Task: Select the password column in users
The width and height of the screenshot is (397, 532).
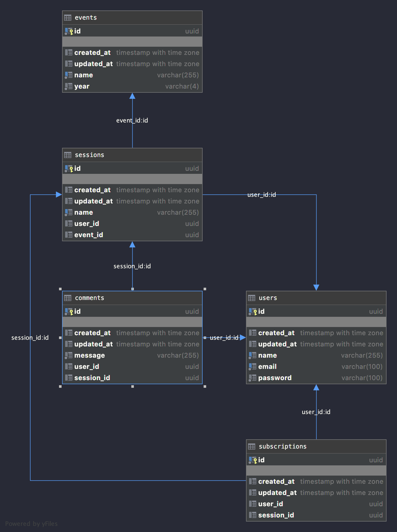Action: 316,378
